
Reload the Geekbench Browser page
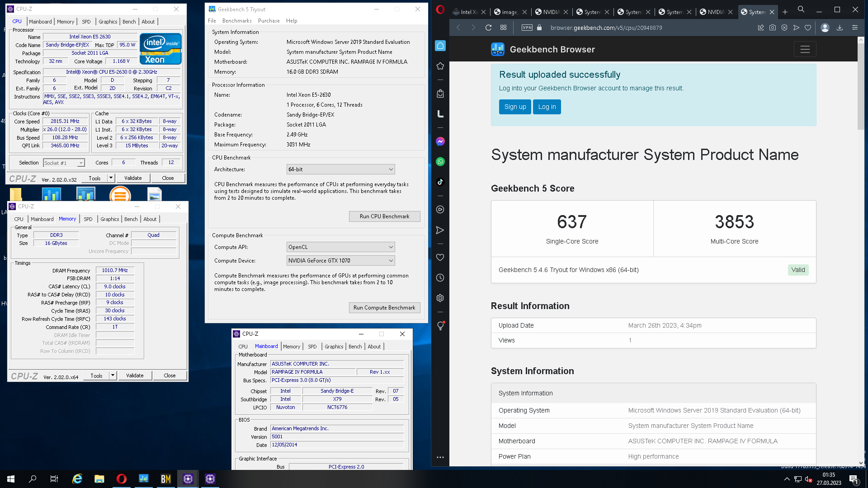(489, 28)
